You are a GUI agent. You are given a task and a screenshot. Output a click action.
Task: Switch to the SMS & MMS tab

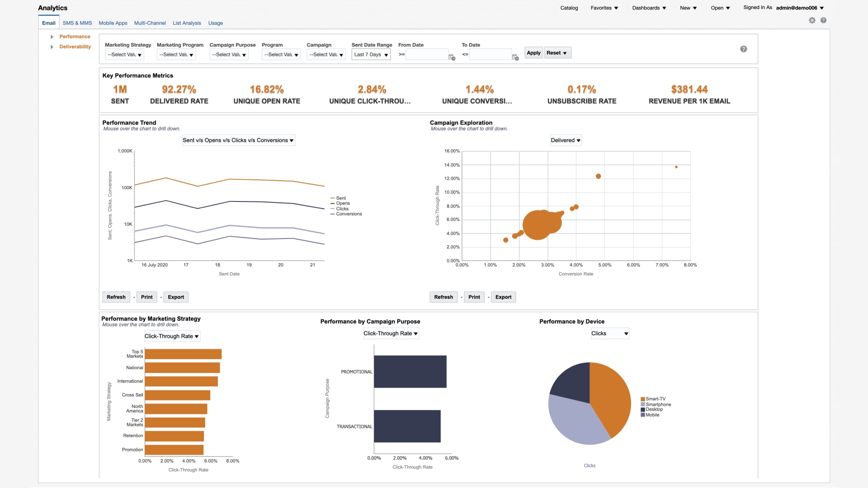(x=77, y=23)
